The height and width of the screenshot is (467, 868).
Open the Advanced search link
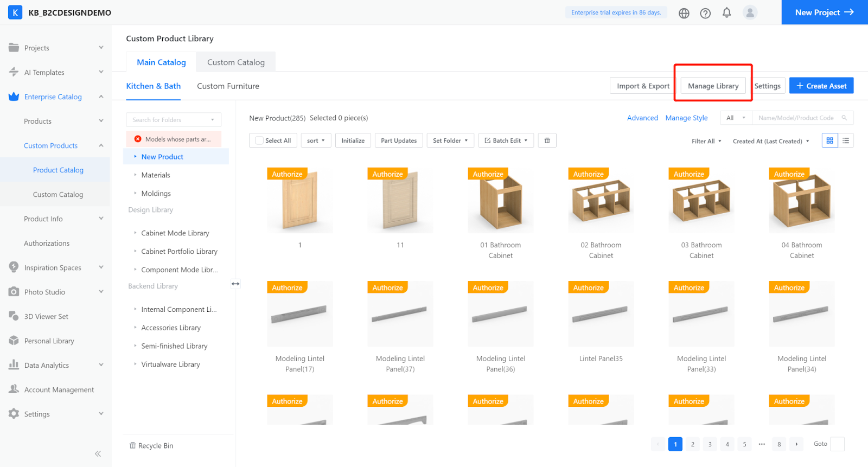642,118
